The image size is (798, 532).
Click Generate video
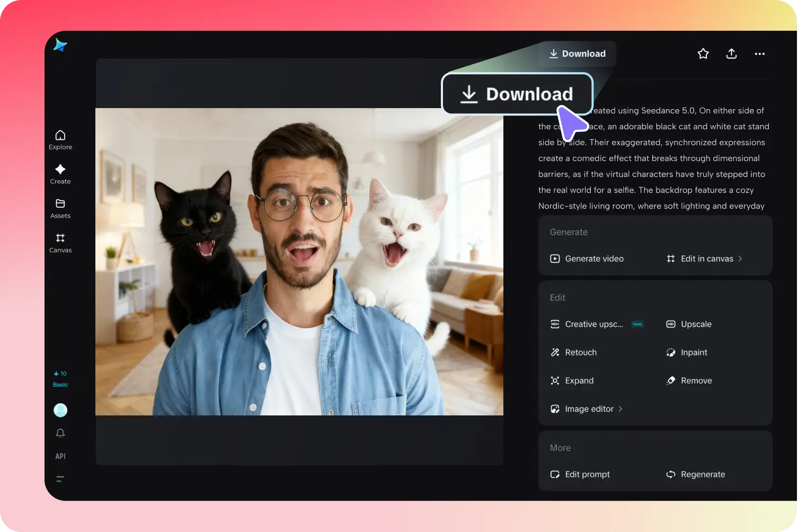587,259
